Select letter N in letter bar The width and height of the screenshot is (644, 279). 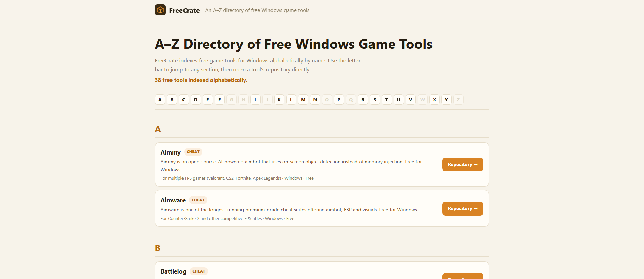tap(315, 100)
